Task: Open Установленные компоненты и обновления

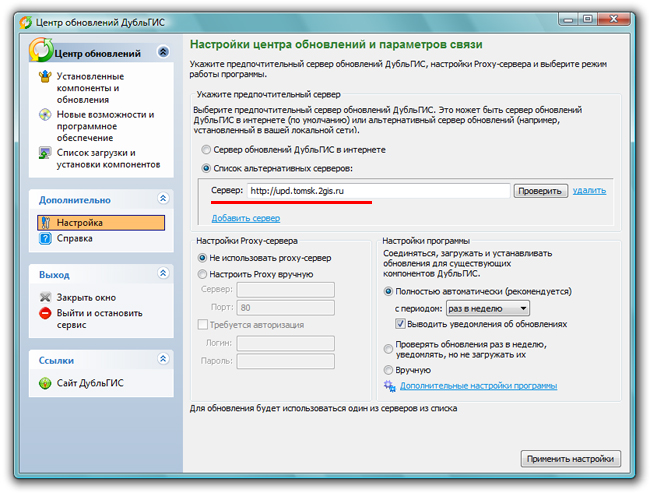Action: coord(90,88)
